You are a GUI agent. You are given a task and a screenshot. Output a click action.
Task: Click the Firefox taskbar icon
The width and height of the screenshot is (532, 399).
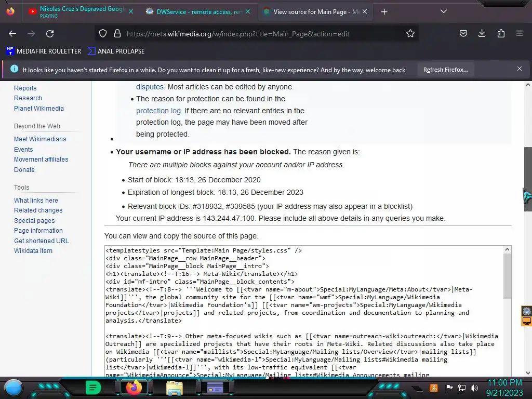(x=134, y=388)
